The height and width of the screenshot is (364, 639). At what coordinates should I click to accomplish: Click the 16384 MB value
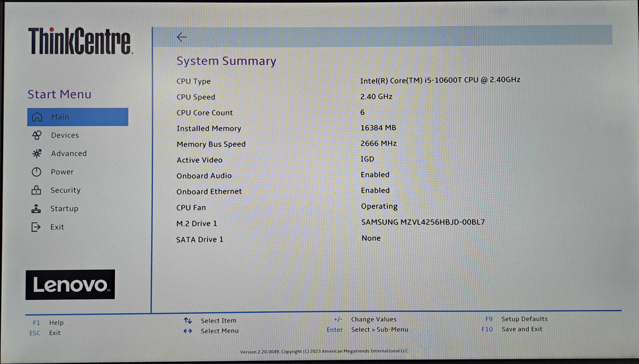click(378, 128)
